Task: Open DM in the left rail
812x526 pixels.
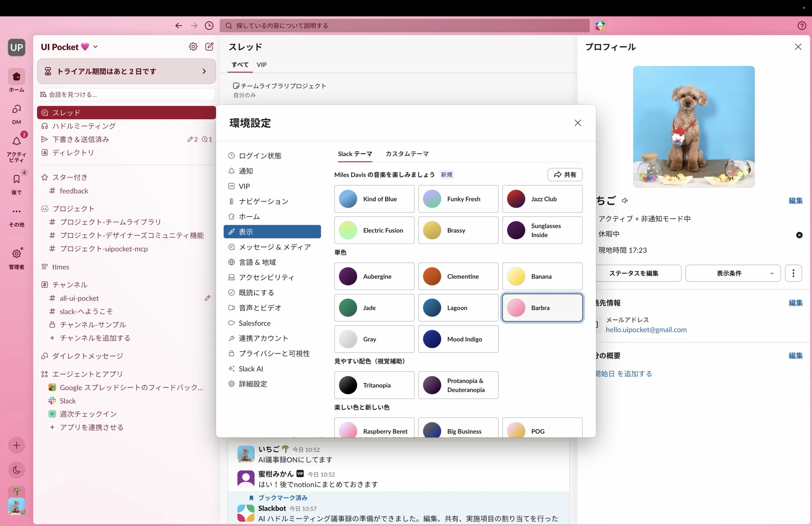Action: coord(16,114)
